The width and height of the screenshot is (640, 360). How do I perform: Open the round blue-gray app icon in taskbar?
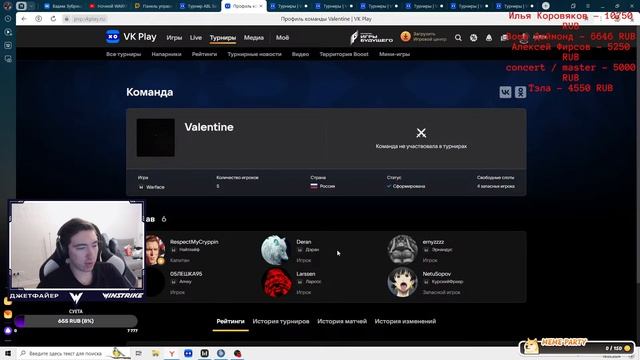[221, 353]
